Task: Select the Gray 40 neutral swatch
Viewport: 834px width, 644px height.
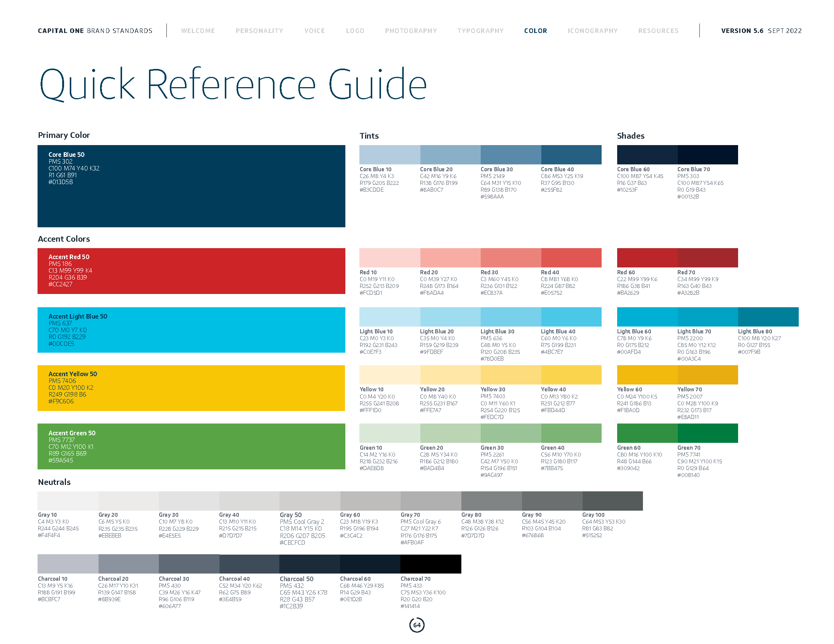Action: click(249, 501)
